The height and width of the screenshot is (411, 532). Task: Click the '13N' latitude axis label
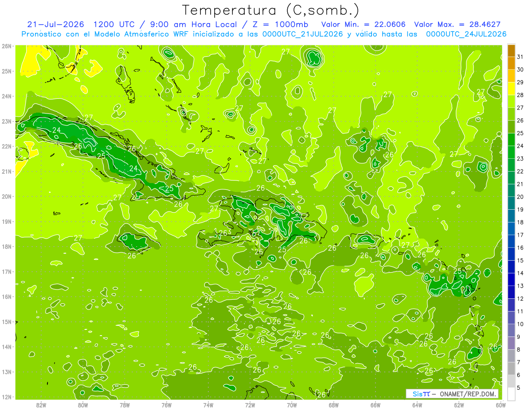[x=6, y=372]
